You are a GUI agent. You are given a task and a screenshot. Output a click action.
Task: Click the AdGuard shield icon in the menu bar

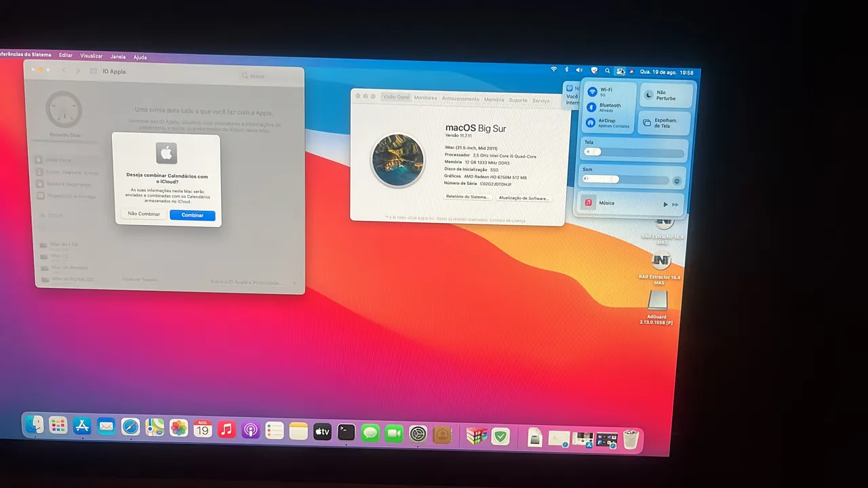pos(594,70)
